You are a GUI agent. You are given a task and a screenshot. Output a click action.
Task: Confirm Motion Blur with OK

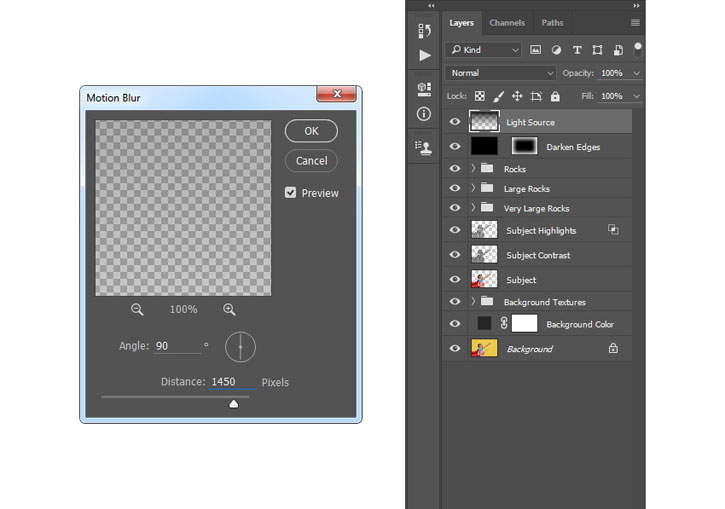[x=311, y=131]
